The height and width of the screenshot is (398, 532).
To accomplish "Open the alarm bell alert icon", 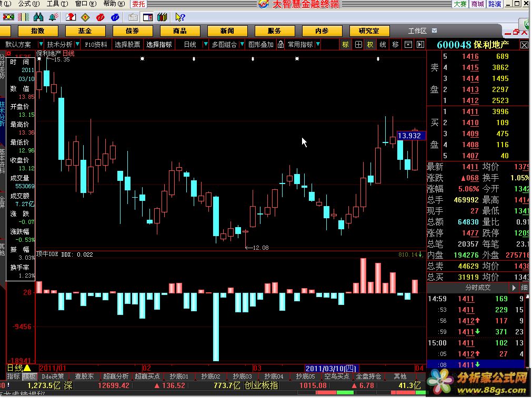I will (53, 17).
